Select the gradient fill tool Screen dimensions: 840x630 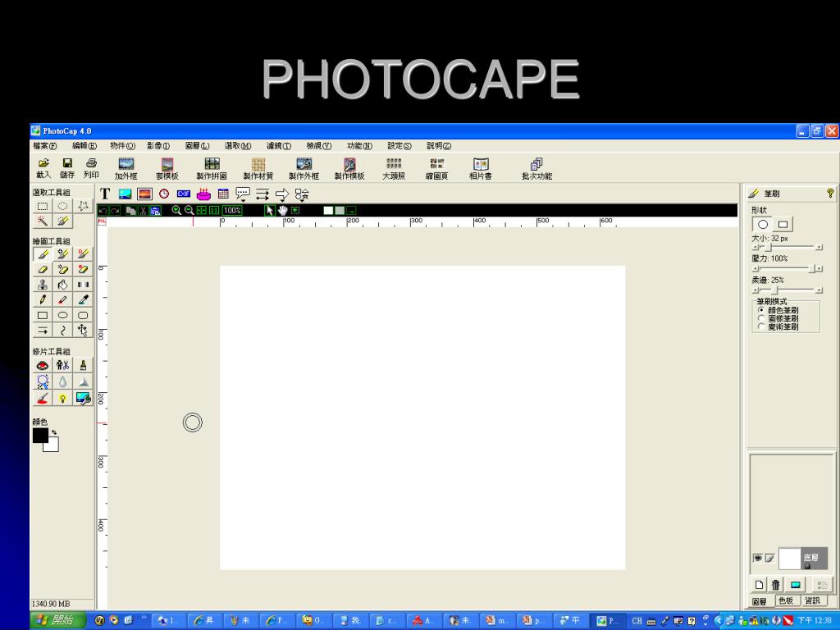pos(83,285)
